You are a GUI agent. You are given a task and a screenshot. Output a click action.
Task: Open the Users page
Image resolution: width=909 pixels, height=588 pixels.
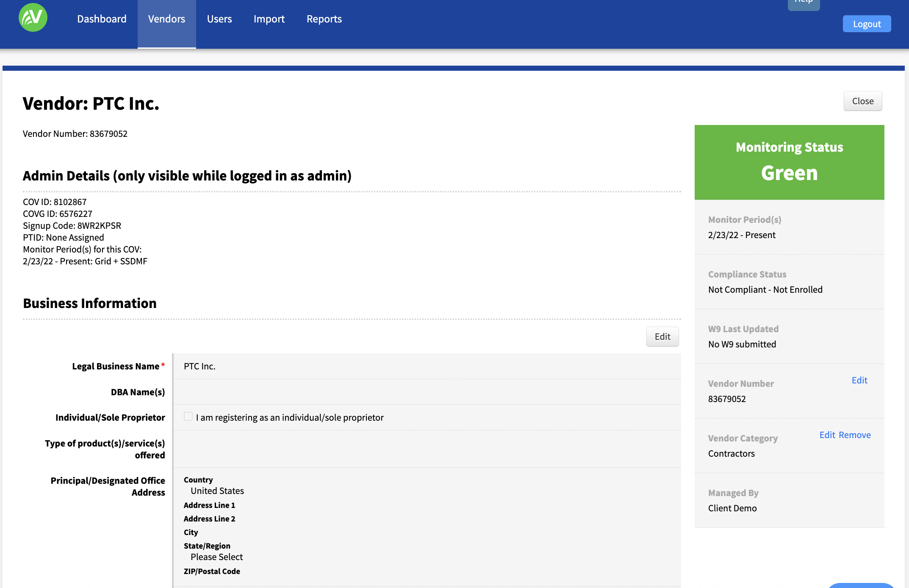click(x=219, y=19)
